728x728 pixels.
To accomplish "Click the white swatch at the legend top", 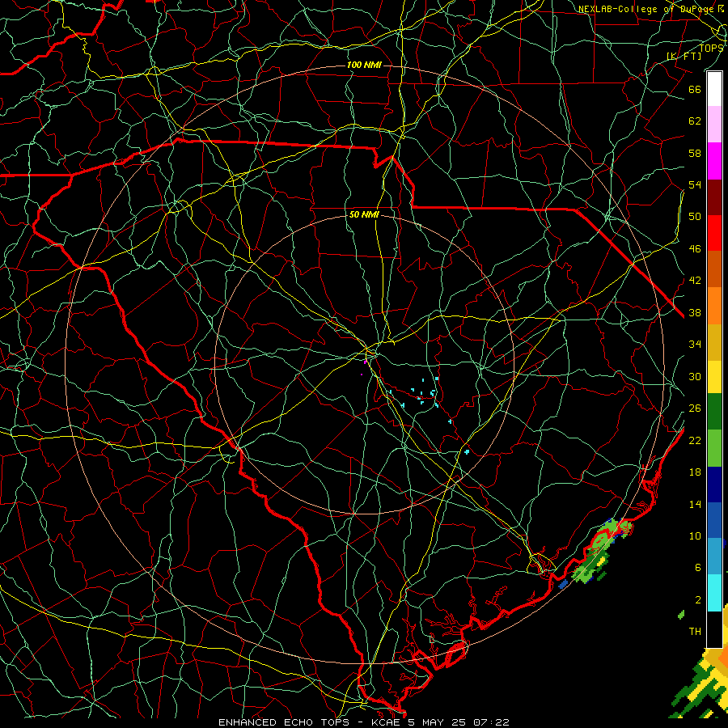I will (x=714, y=89).
